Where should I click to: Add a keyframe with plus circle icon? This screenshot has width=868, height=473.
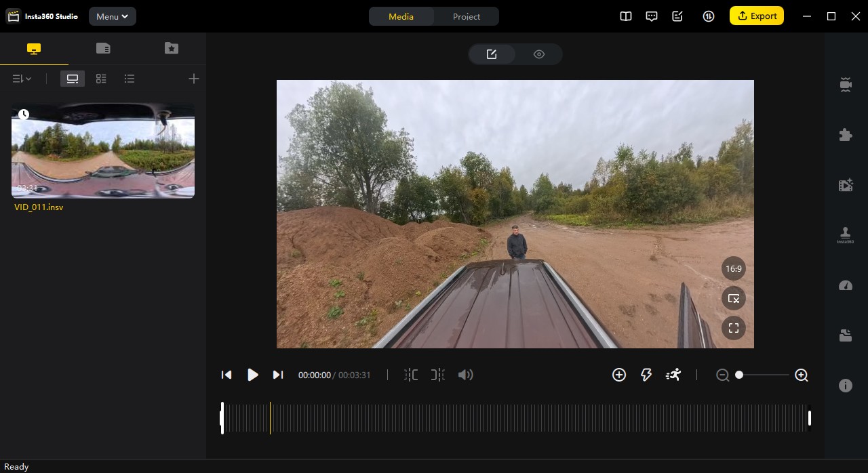618,375
